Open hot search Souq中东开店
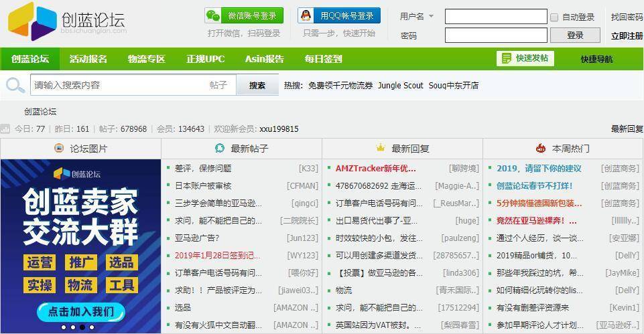 [454, 86]
